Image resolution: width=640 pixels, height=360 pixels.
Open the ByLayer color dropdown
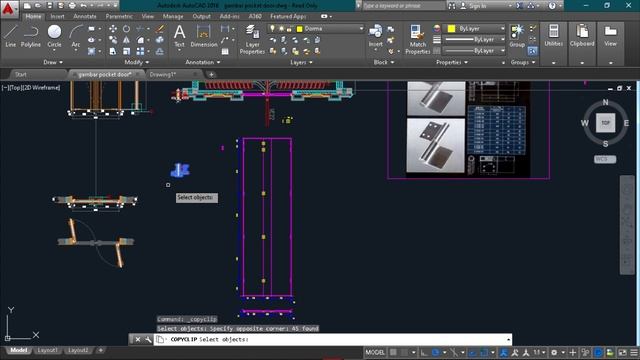502,29
